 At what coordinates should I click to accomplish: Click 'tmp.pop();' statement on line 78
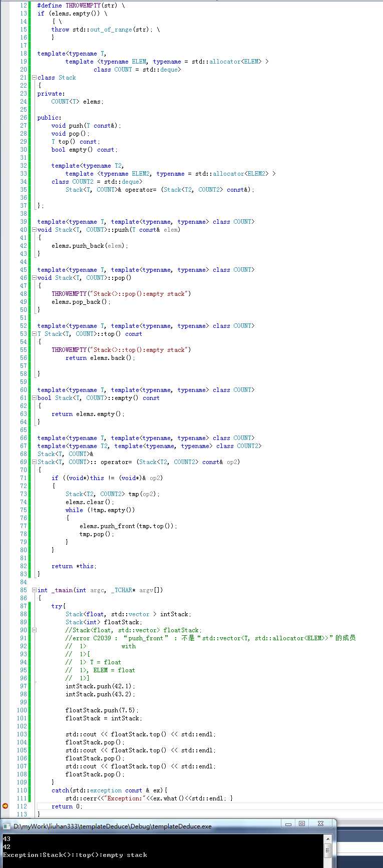point(97,534)
